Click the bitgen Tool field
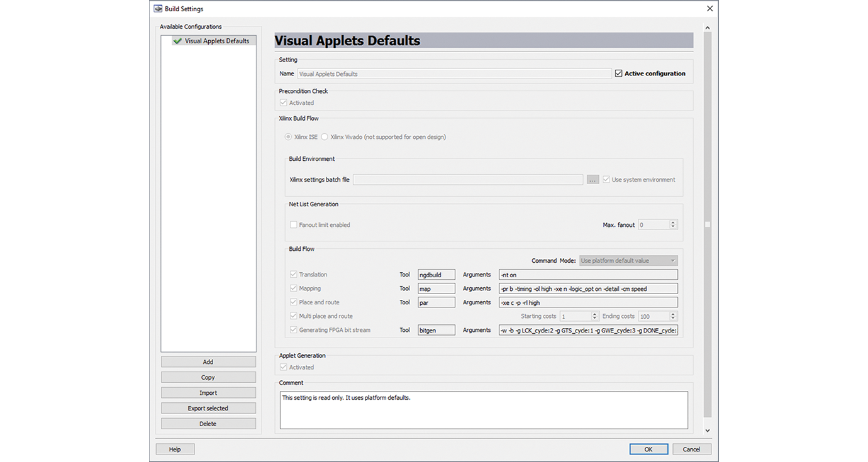 point(436,330)
